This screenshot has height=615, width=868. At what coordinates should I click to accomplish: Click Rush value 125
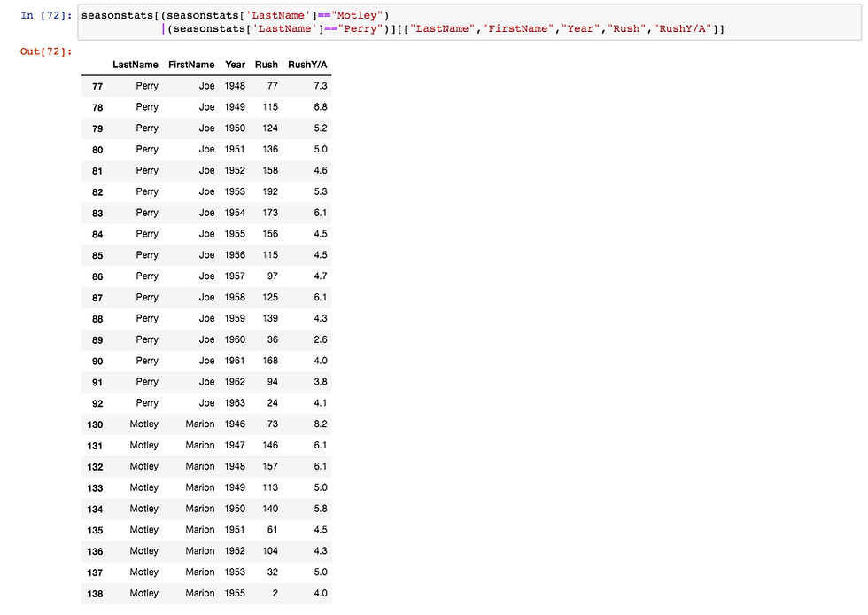270,297
